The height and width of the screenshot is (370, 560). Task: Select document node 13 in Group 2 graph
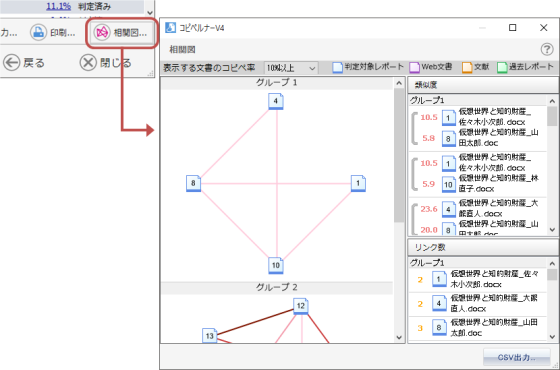tap(210, 336)
